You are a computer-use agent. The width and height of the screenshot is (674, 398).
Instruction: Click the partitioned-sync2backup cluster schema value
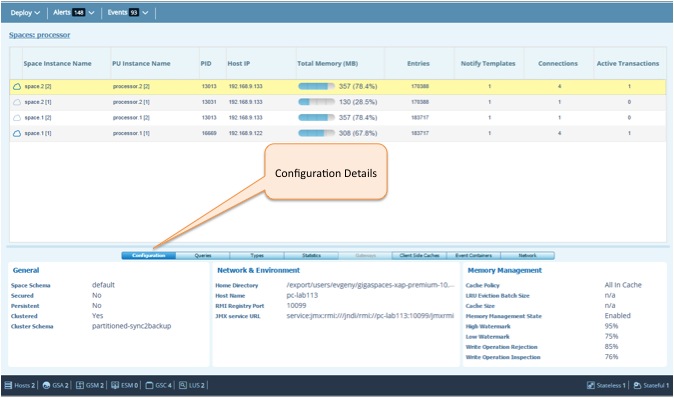(132, 326)
